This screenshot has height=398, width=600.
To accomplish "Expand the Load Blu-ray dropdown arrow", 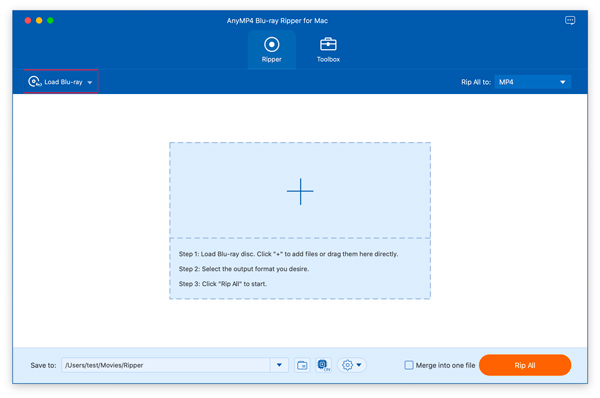I will [90, 82].
